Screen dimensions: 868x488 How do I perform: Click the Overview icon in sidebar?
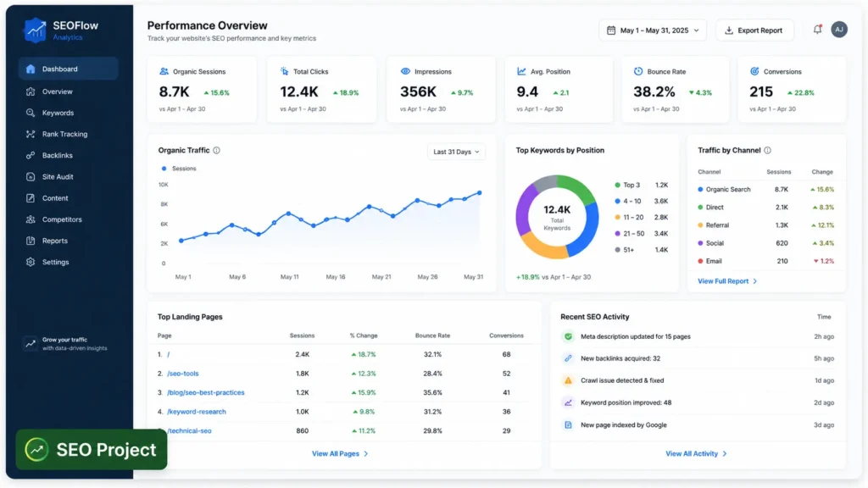(31, 91)
